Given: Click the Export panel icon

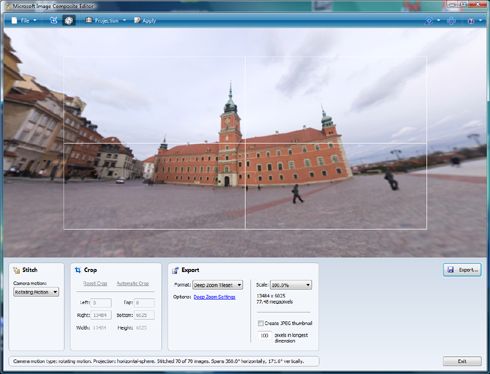Looking at the screenshot, I should (175, 270).
